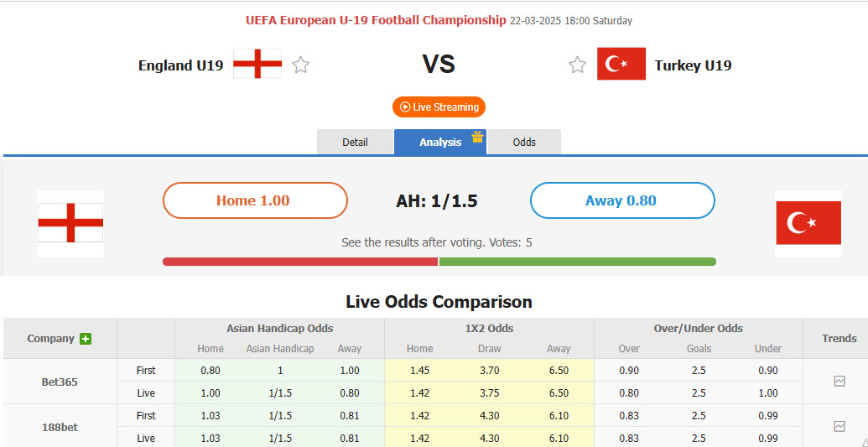Add a company with the green plus icon
This screenshot has height=447, width=868.
[x=86, y=339]
